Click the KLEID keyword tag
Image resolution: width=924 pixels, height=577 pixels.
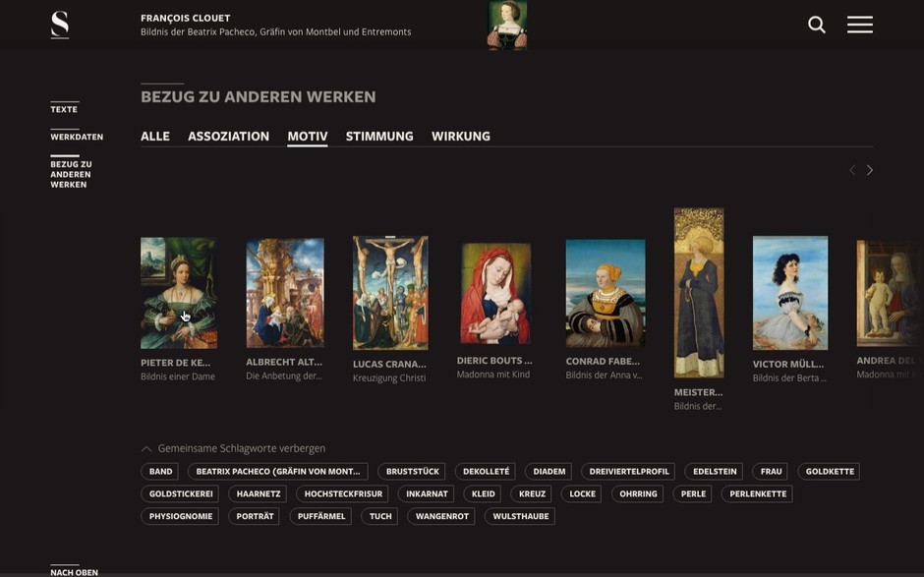click(x=484, y=493)
